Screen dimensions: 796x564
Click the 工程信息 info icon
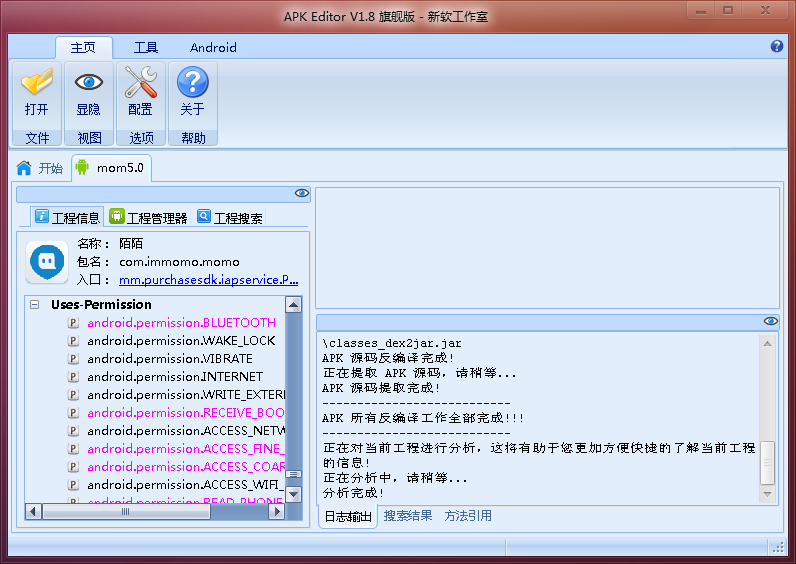[x=42, y=217]
